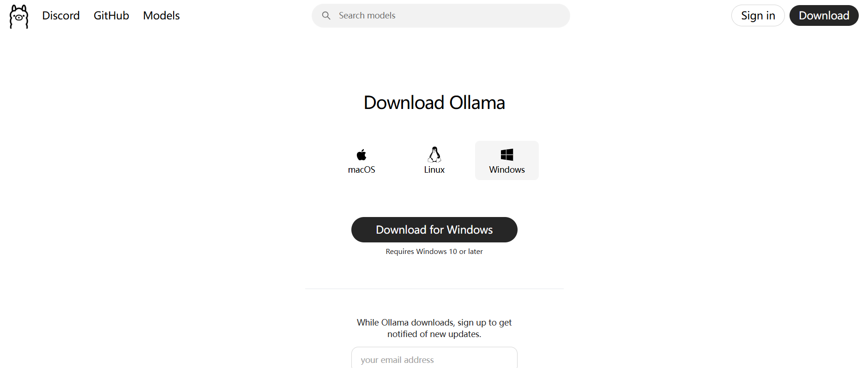Select the Apple logo icon
This screenshot has width=868, height=368.
coord(362,154)
